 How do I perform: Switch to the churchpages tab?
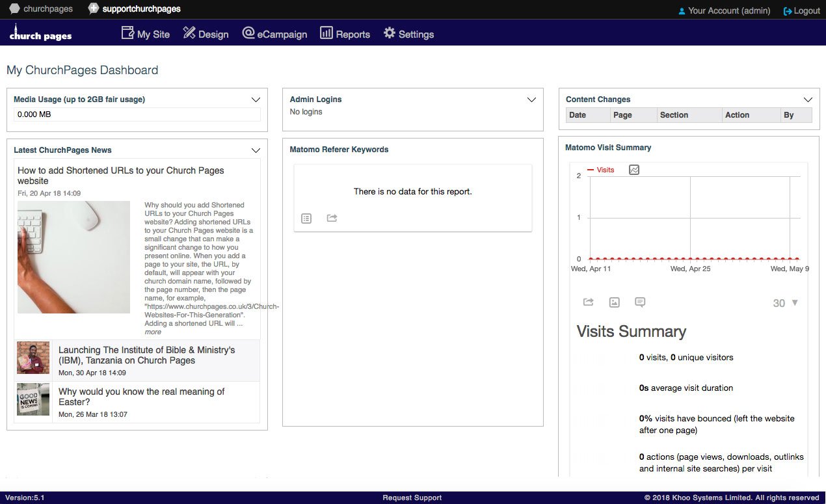point(41,9)
